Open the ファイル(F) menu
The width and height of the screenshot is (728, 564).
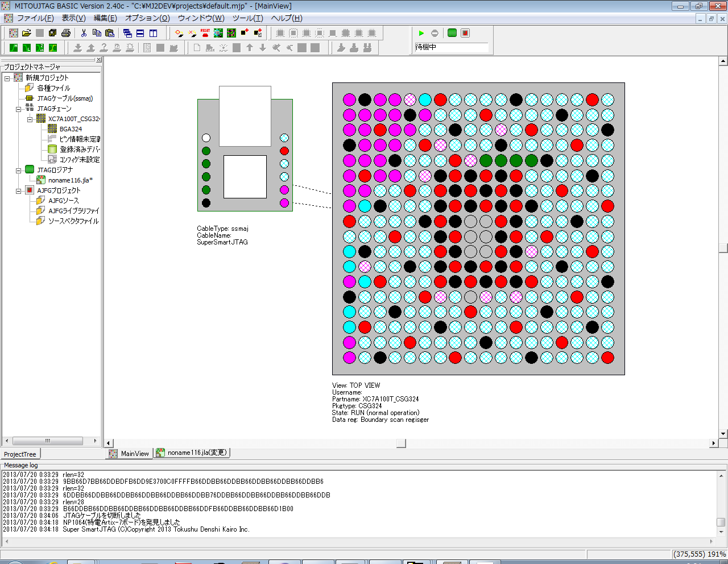[35, 18]
